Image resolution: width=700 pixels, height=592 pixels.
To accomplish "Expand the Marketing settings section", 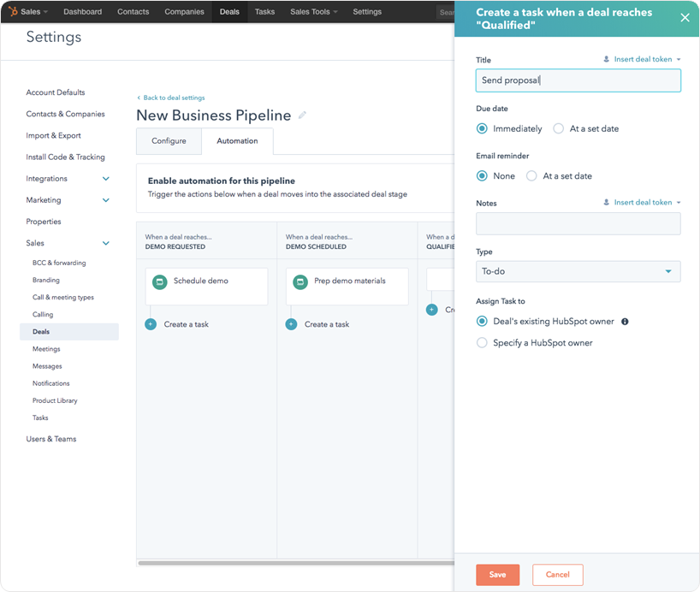I will pos(106,200).
